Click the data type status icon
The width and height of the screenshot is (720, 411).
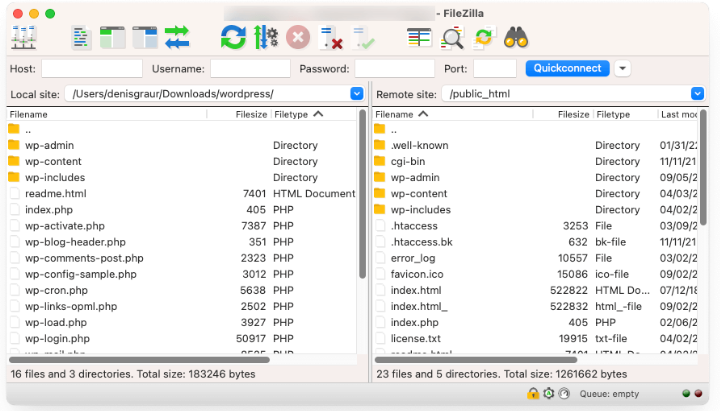(564, 394)
